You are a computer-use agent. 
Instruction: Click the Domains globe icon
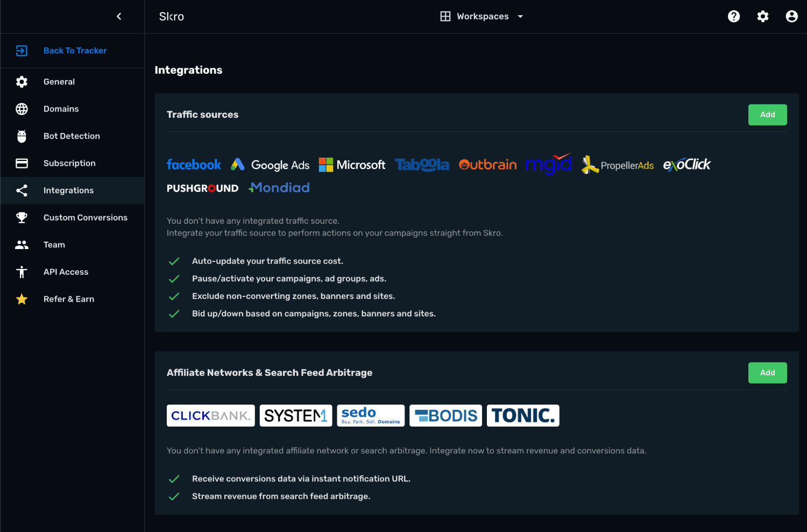tap(22, 109)
